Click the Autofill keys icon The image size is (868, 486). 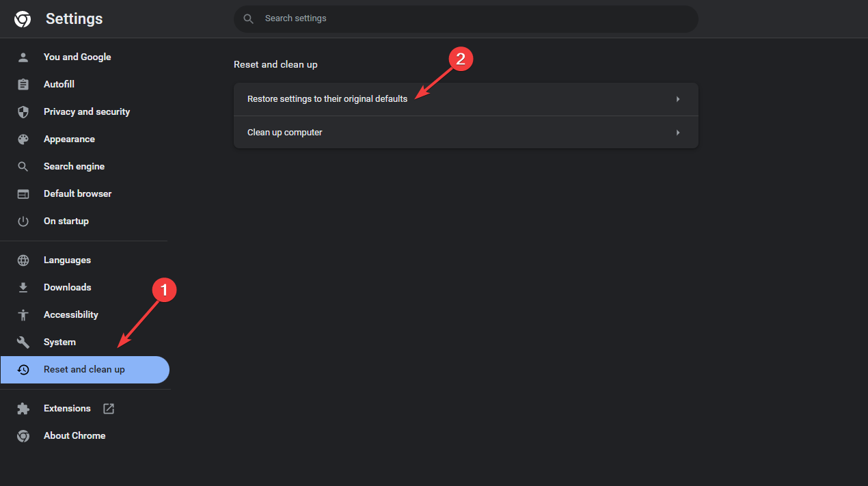tap(23, 84)
